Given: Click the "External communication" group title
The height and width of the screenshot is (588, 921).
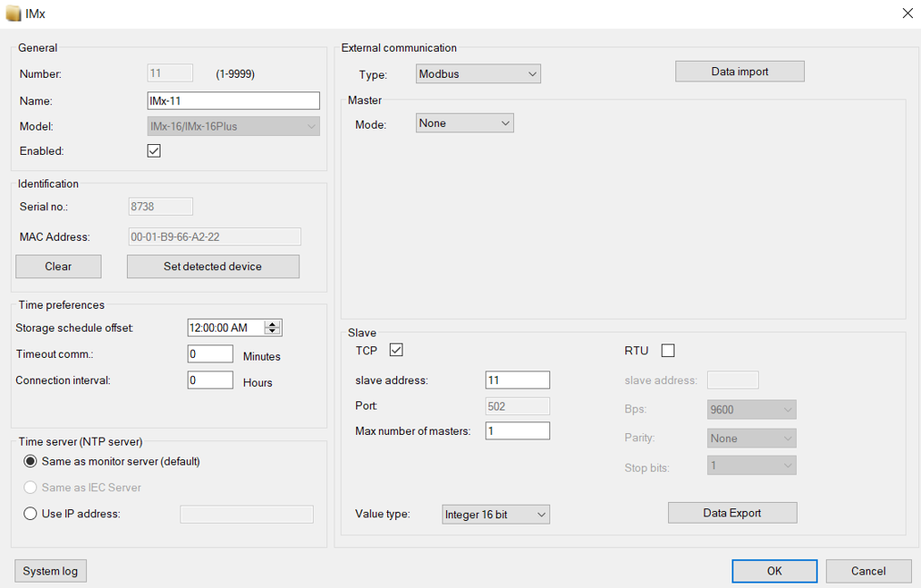Looking at the screenshot, I should [x=399, y=48].
